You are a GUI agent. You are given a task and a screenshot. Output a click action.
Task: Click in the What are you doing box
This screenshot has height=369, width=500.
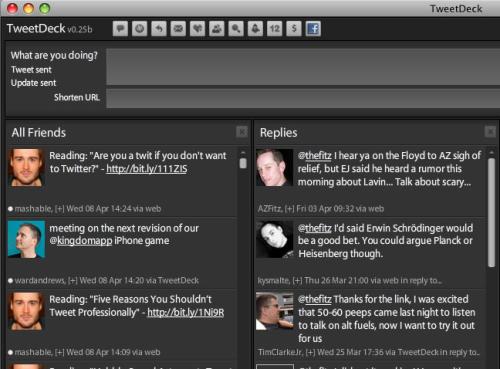pos(303,67)
